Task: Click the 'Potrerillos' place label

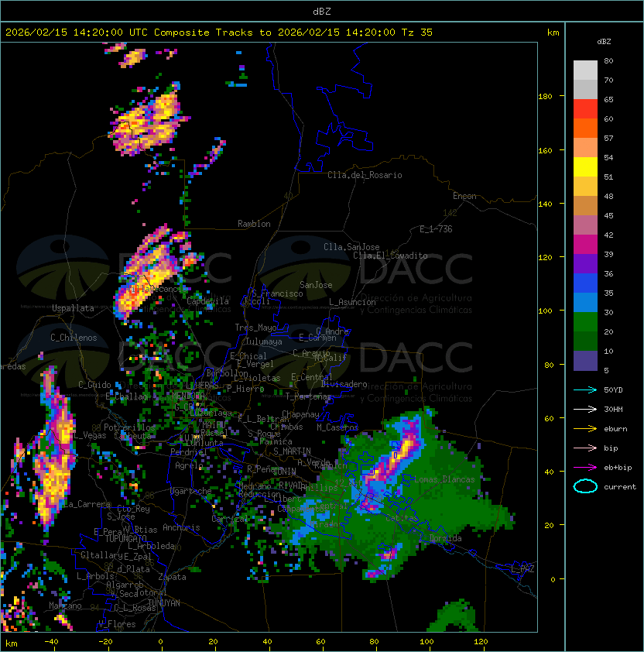Action: pyautogui.click(x=129, y=427)
